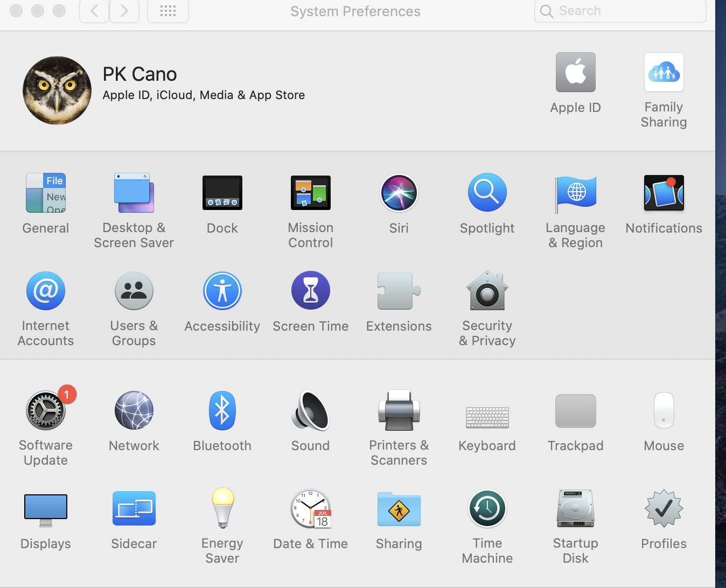Click the PK Cano account name
726x588 pixels.
tap(139, 74)
